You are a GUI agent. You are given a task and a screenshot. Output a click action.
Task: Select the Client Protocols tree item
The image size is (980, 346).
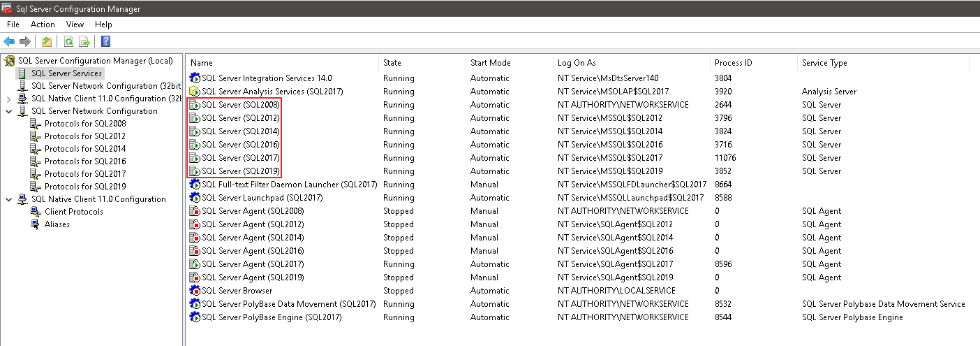pos(74,212)
